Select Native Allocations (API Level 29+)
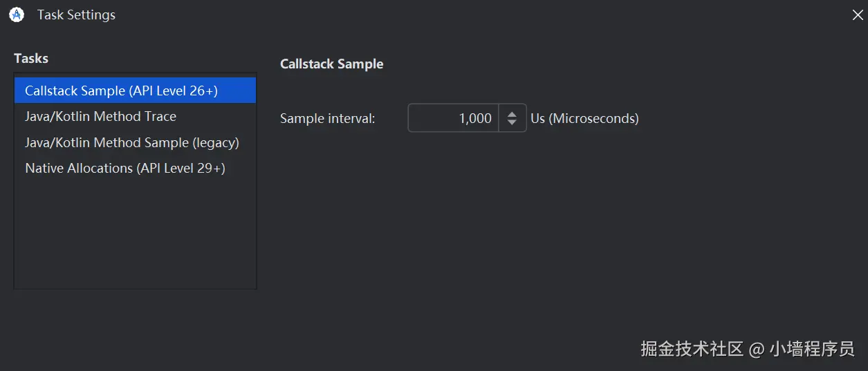Viewport: 868px width, 371px height. click(x=124, y=168)
